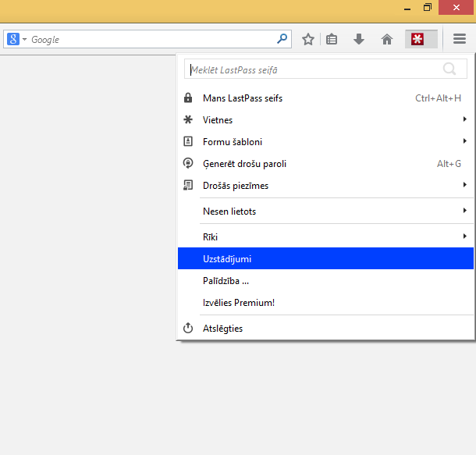476x455 pixels.
Task: Expand the Vietnes submenu arrow
Action: (x=465, y=119)
